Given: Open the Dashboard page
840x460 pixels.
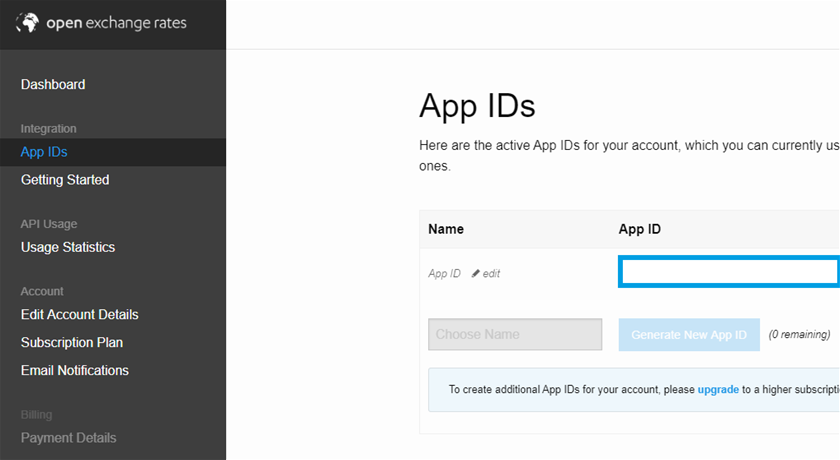Looking at the screenshot, I should (53, 85).
